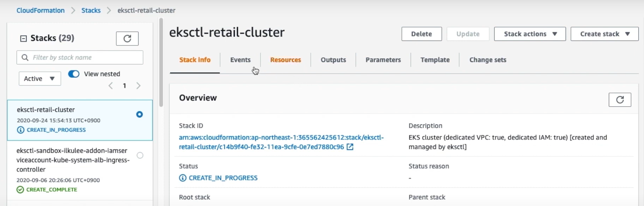Click the eksctl-retail-cluster breadcrumb text
Image resolution: width=644 pixels, height=206 pixels.
tap(146, 10)
